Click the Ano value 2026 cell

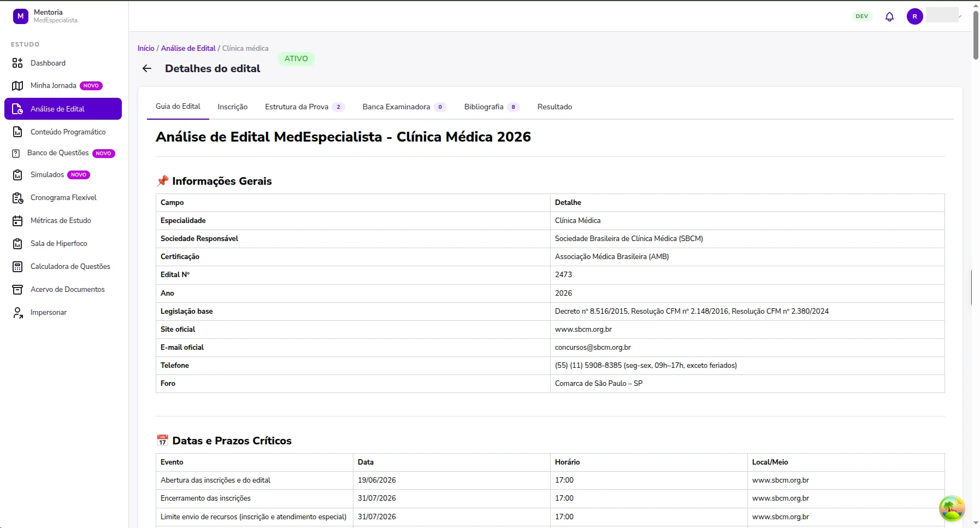[x=747, y=294]
